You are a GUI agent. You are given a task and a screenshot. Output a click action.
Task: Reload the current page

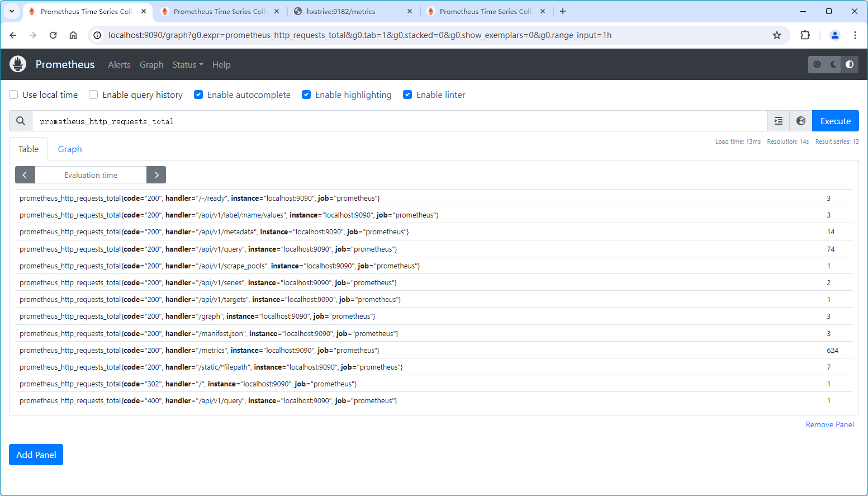click(x=53, y=35)
